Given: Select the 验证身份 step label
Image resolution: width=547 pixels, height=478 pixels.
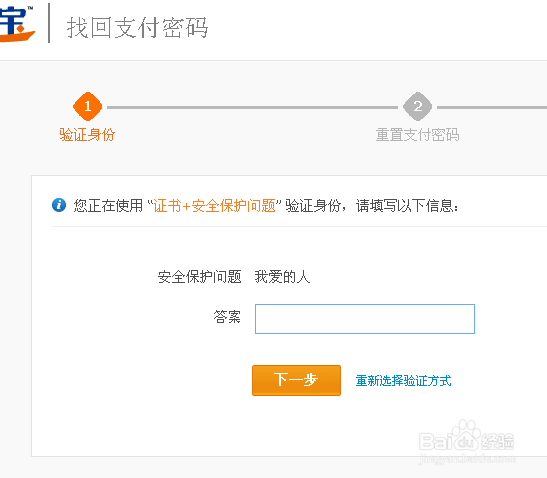Looking at the screenshot, I should [x=87, y=135].
